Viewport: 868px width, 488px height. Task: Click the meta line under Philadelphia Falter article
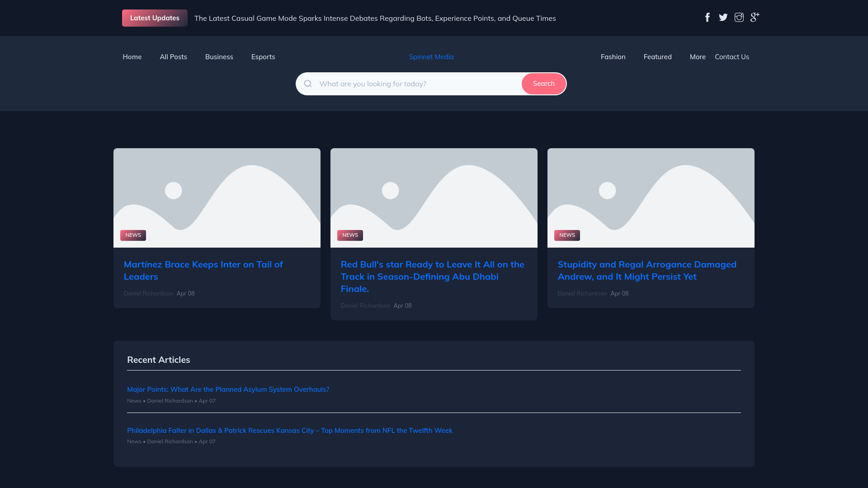point(171,441)
